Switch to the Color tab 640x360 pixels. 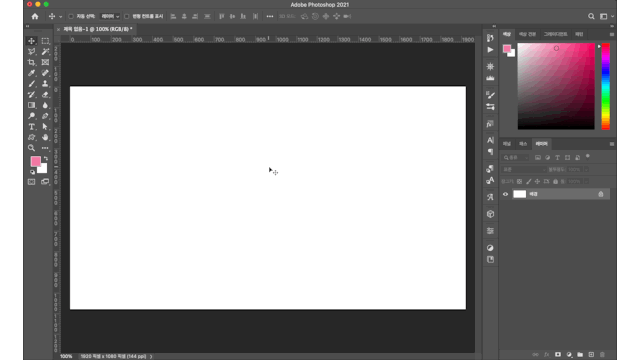tap(507, 34)
